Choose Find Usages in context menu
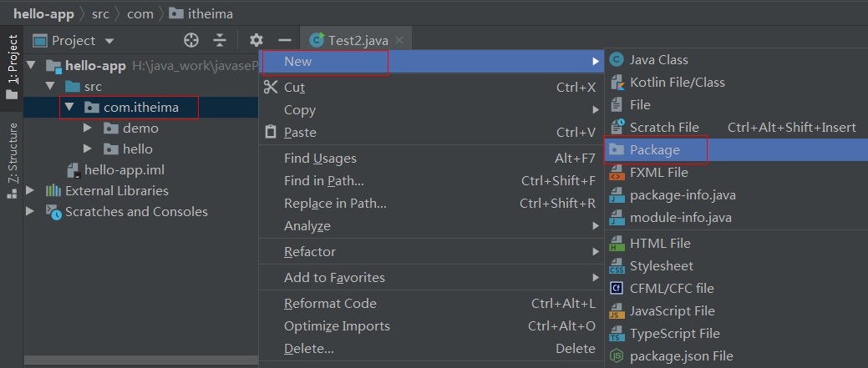868x368 pixels. (x=320, y=159)
